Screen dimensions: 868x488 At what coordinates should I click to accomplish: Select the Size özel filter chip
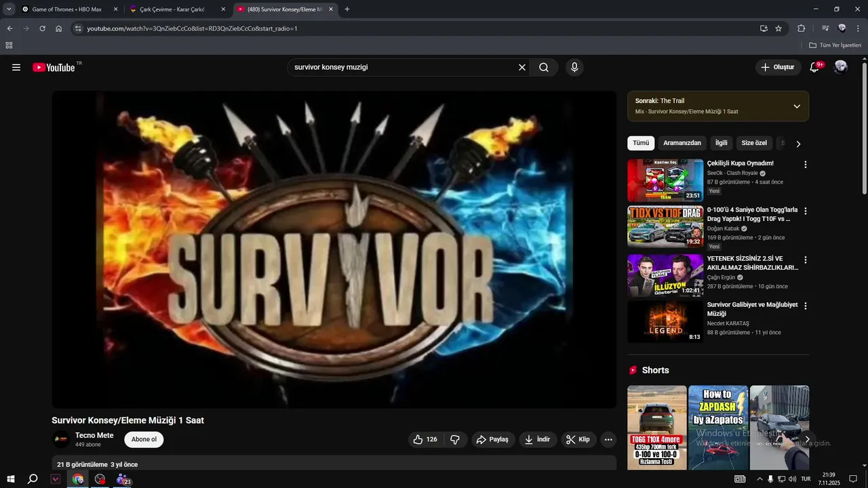(754, 143)
